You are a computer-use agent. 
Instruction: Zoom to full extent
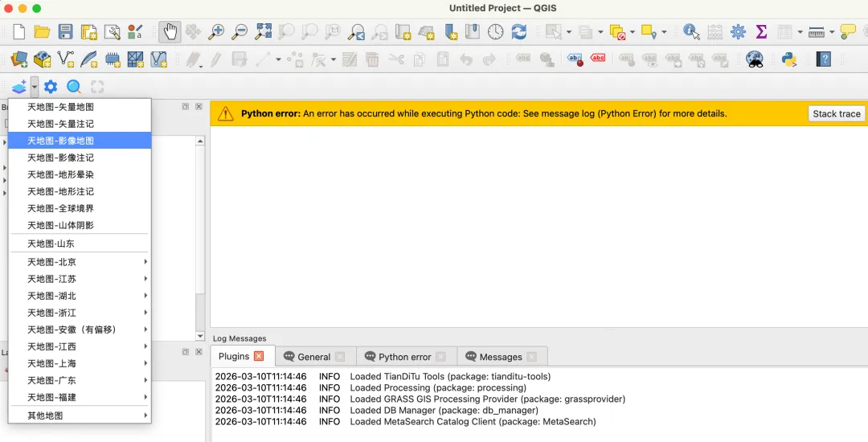click(263, 31)
